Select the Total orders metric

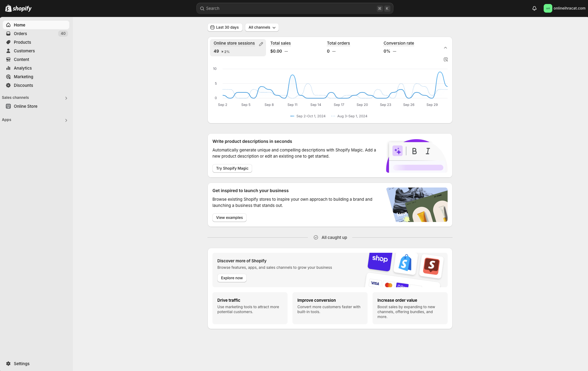(351, 47)
